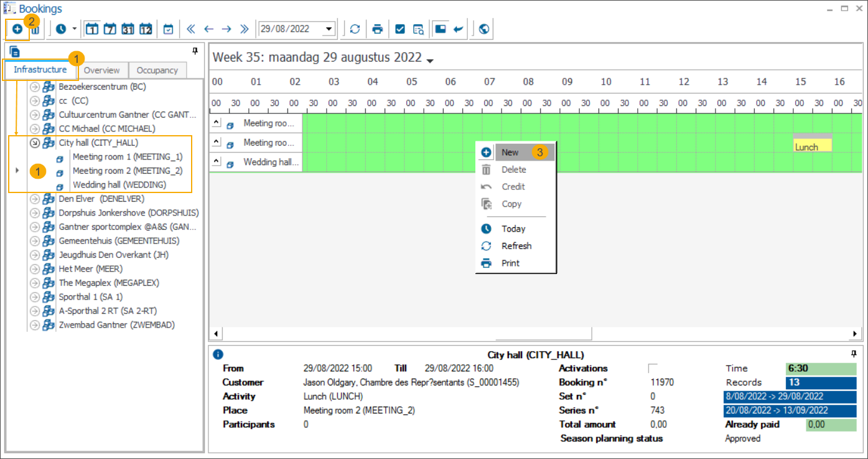Toggle the panel layout view icon
The height and width of the screenshot is (459, 868).
(x=440, y=28)
